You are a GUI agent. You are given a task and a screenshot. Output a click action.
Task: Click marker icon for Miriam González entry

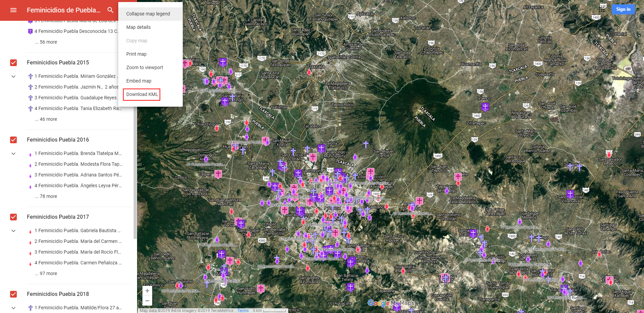(30, 76)
